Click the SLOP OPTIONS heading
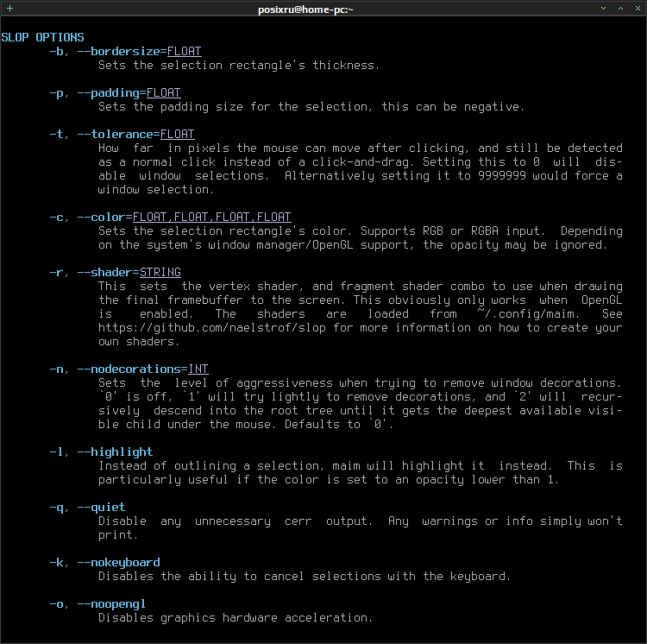The height and width of the screenshot is (644, 647). [42, 38]
